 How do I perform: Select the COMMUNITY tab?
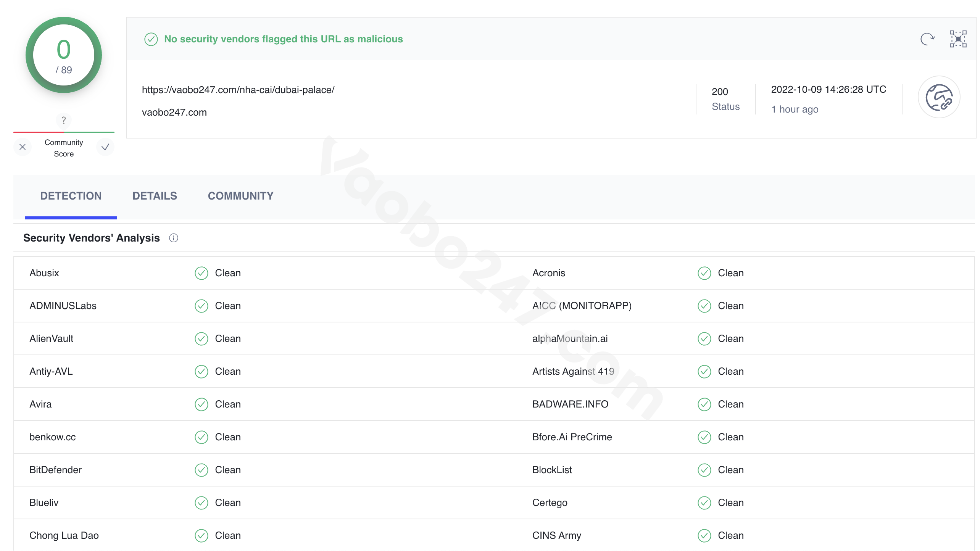tap(240, 196)
